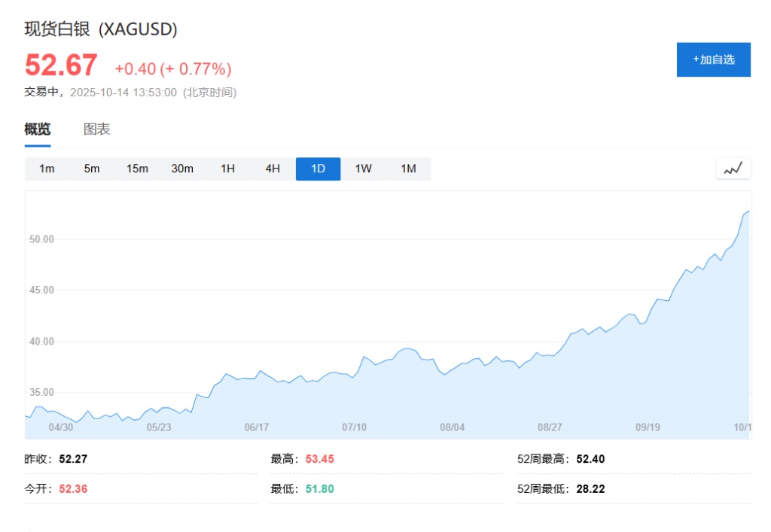This screenshot has height=532, width=771.
Task: Click the 50.00 price axis label
Action: (41, 239)
